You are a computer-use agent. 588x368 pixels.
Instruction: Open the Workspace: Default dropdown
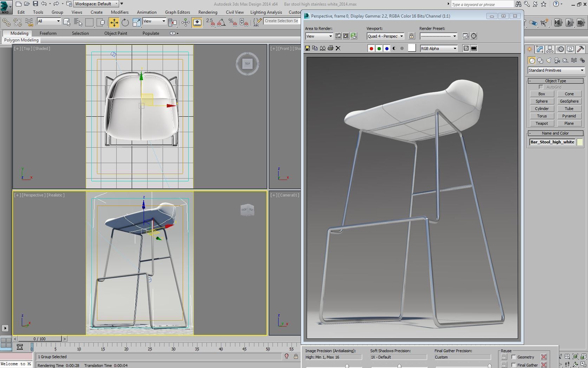[96, 4]
